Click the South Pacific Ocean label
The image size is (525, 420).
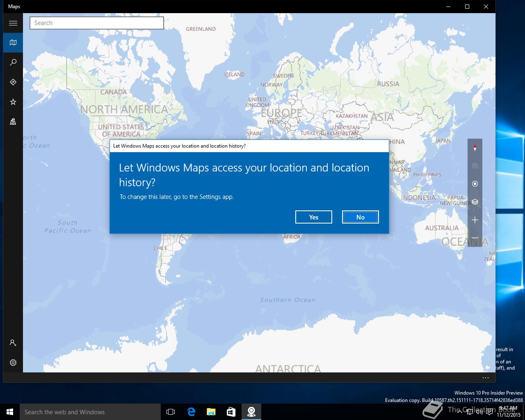[68, 226]
